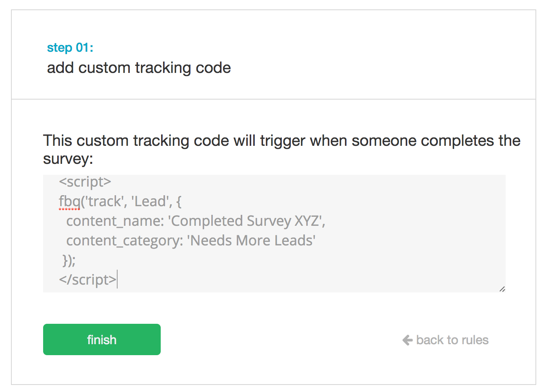This screenshot has width=548, height=392.
Task: Click the content_category property in code
Action: coord(124,241)
